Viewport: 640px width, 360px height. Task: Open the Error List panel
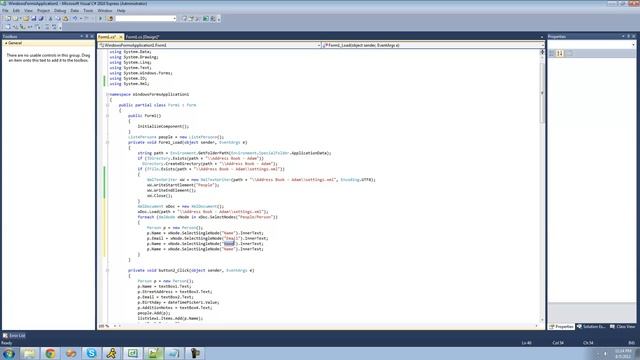click(14, 336)
